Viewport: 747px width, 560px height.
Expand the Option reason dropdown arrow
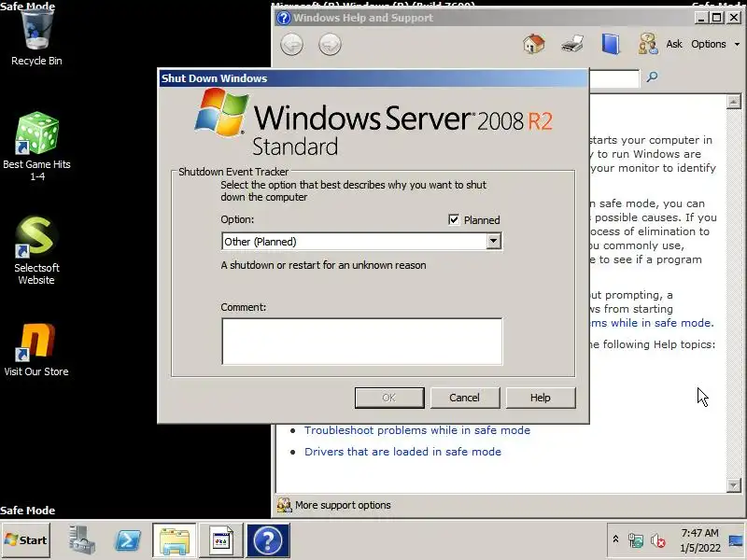[494, 241]
